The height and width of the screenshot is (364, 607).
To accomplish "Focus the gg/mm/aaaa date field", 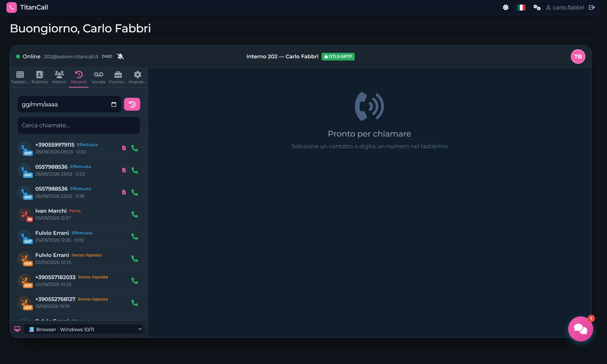I will coord(69,104).
